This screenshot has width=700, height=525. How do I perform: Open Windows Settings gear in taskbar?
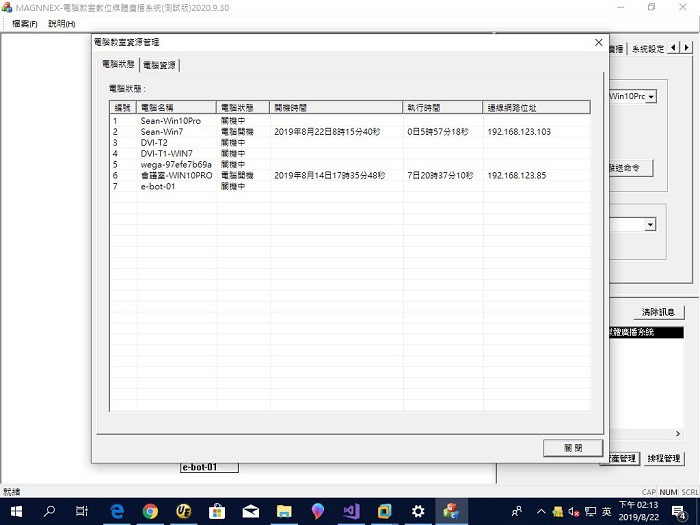418,511
